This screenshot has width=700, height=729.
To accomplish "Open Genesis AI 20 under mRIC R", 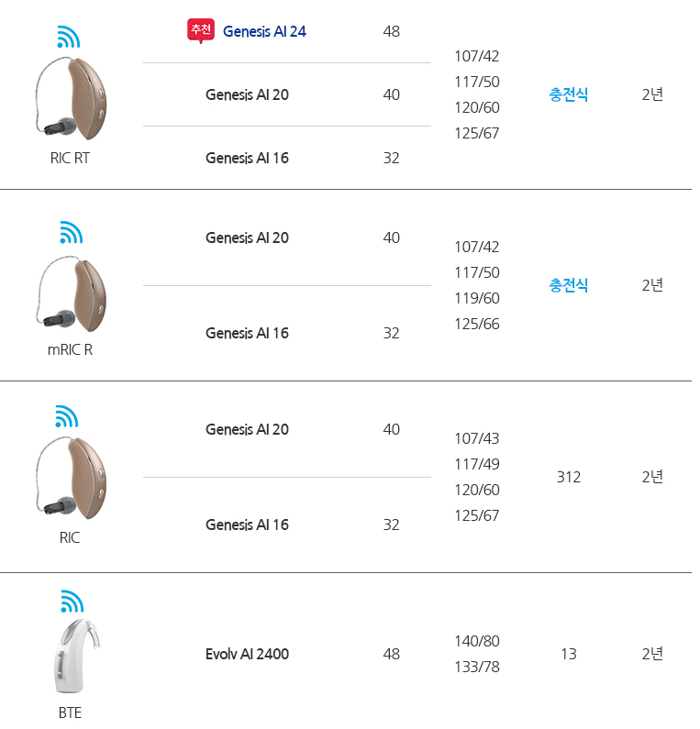I will point(247,237).
